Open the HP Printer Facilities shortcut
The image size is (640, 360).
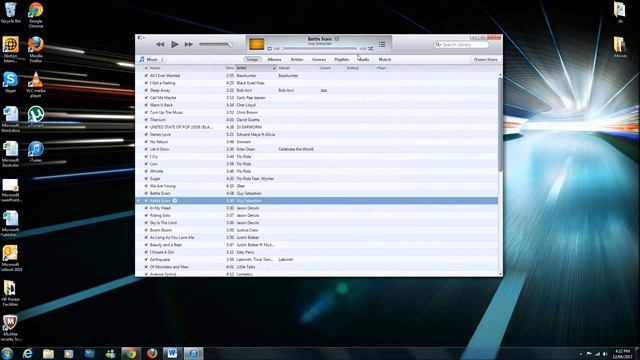pos(10,293)
